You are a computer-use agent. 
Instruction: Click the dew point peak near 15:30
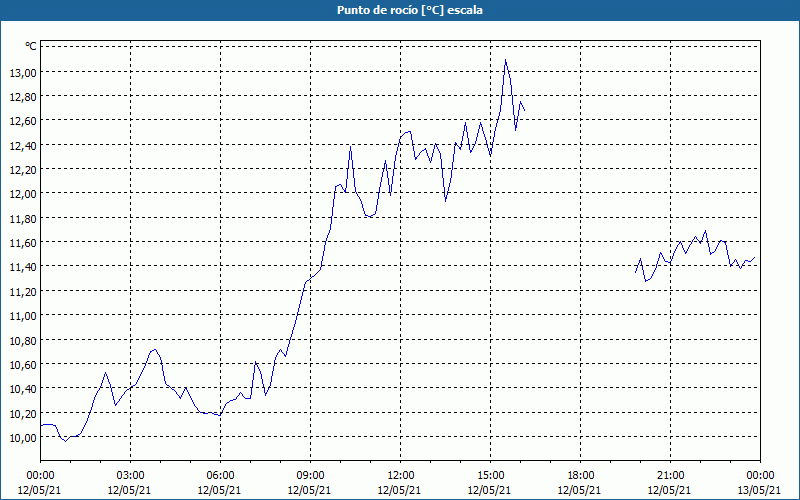coord(505,60)
